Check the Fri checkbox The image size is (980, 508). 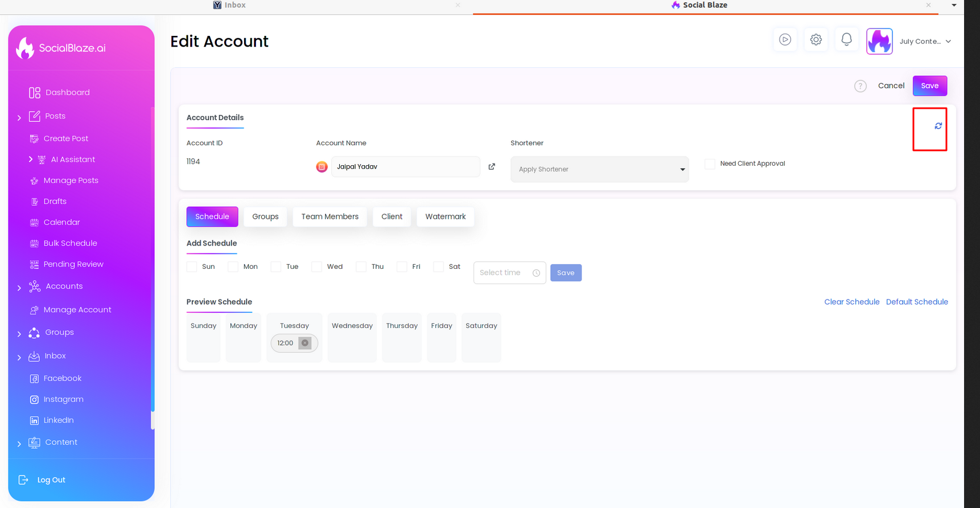(402, 267)
